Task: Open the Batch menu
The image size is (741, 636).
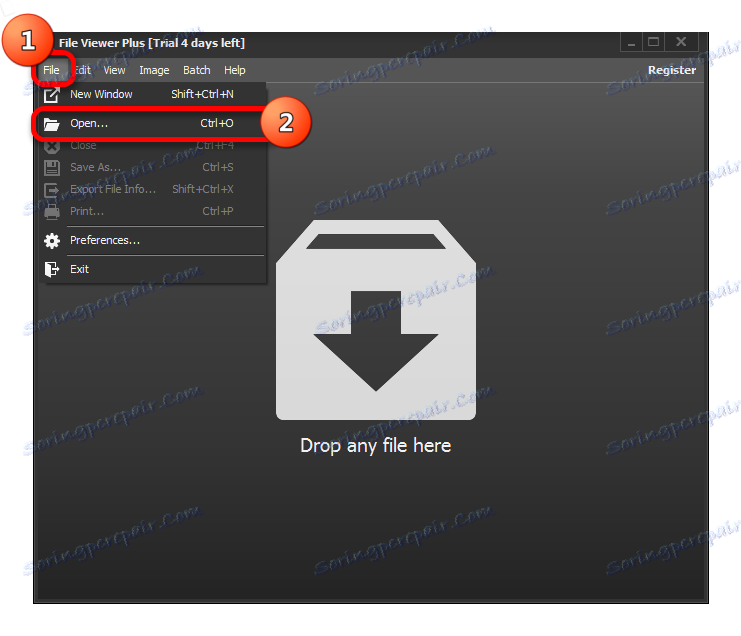Action: pos(197,70)
